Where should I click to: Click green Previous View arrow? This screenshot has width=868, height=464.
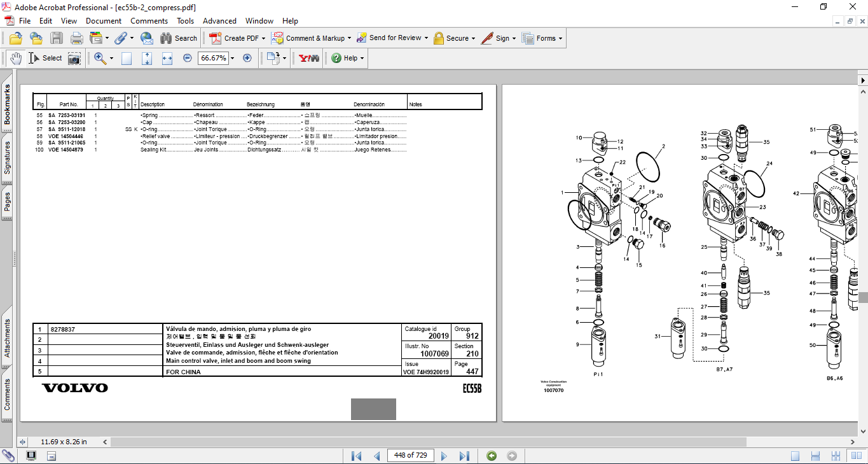491,456
